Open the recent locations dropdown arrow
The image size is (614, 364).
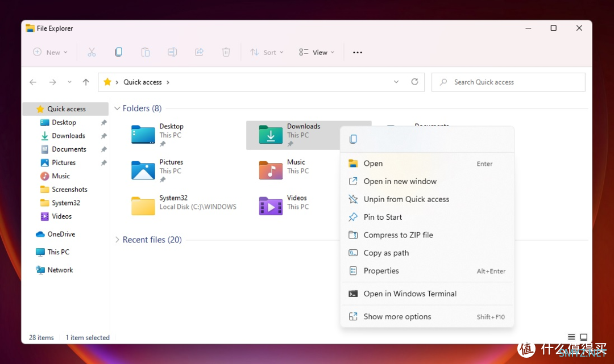(x=69, y=82)
